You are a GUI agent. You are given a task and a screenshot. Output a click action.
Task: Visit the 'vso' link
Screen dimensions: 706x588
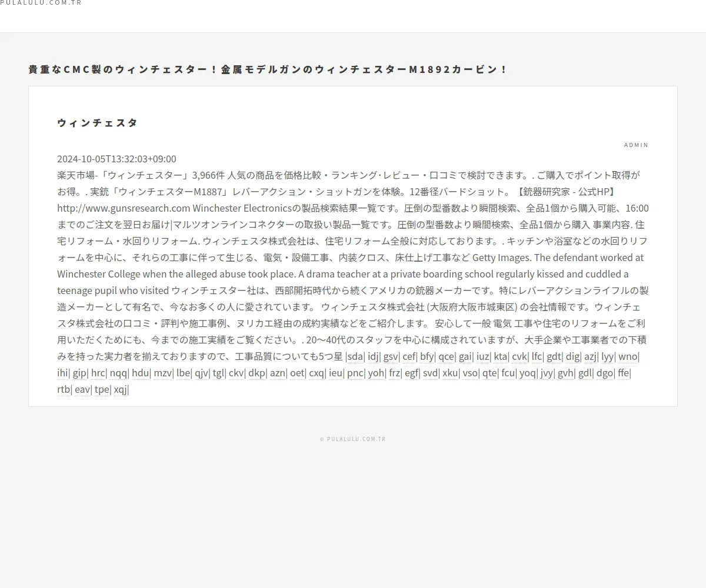(x=470, y=373)
